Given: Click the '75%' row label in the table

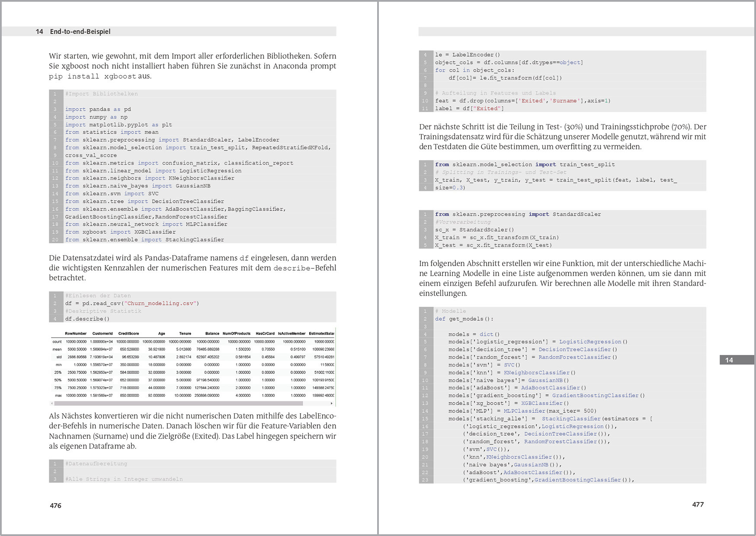Looking at the screenshot, I should click(x=58, y=388).
